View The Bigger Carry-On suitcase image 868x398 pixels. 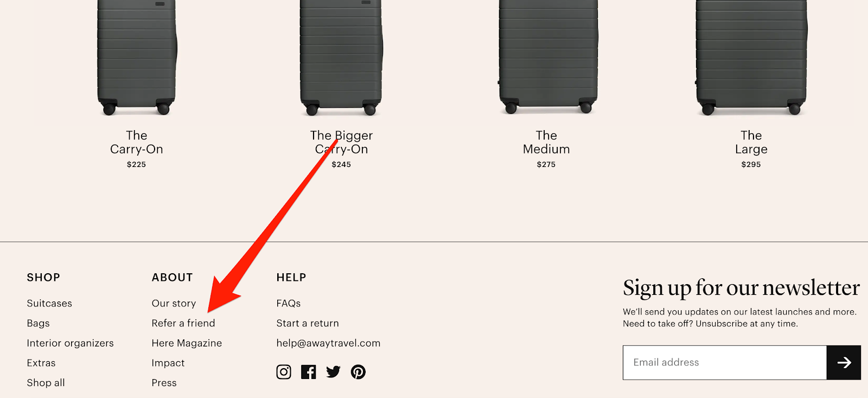[341, 58]
